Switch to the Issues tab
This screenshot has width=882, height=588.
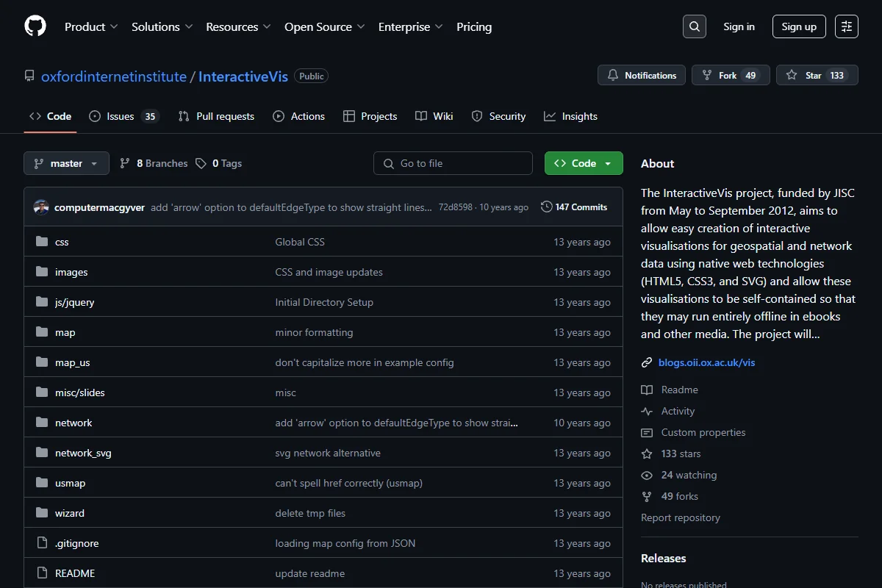(123, 116)
